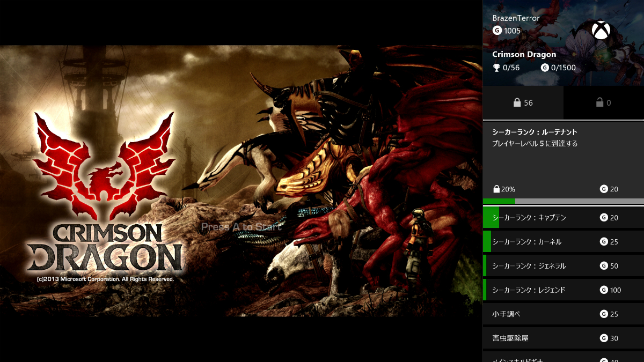Click the Press A to Start prompt
644x362 pixels.
(x=241, y=227)
